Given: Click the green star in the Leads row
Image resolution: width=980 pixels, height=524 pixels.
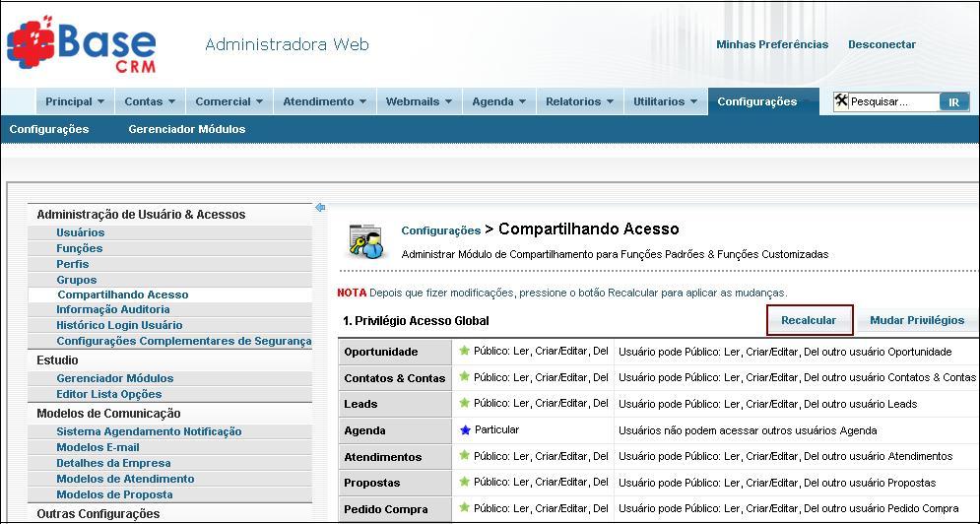Looking at the screenshot, I should pos(464,404).
